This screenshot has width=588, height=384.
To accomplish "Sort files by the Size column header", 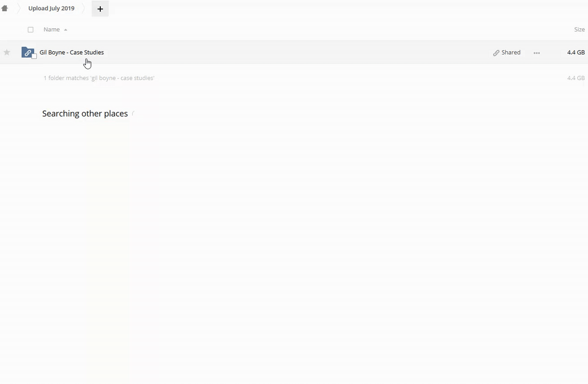I will [579, 29].
